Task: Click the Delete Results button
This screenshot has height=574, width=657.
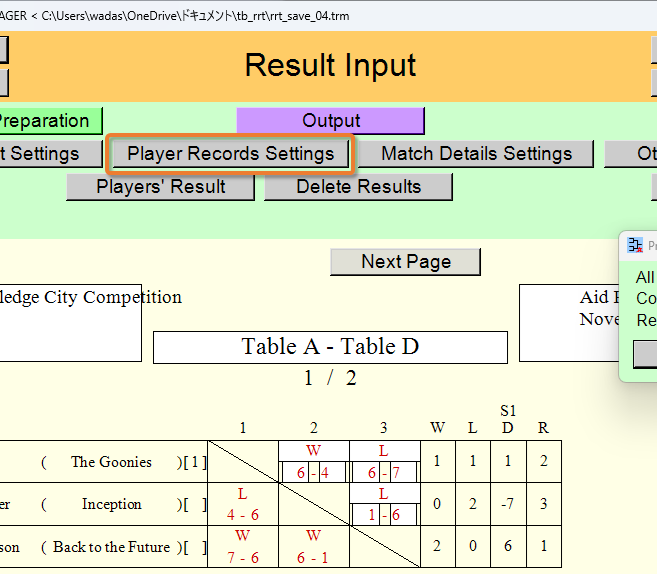Action: point(358,187)
